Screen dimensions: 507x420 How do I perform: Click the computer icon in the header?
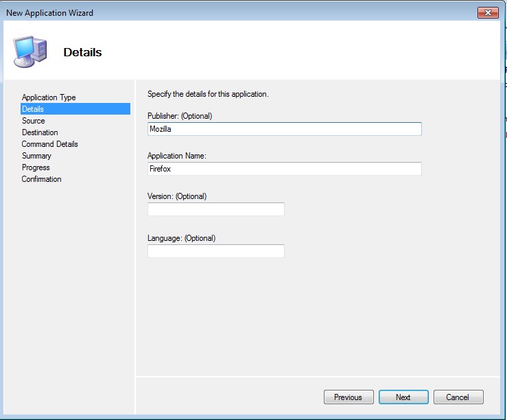(30, 51)
